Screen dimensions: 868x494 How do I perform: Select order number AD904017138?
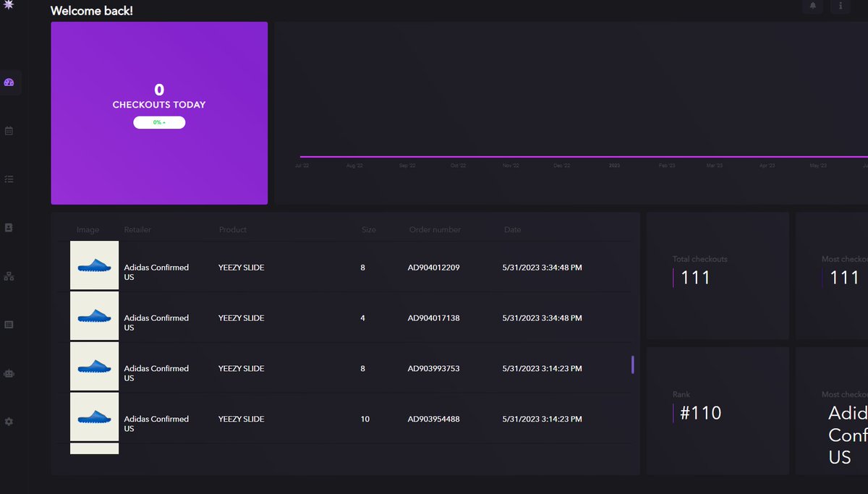click(434, 318)
